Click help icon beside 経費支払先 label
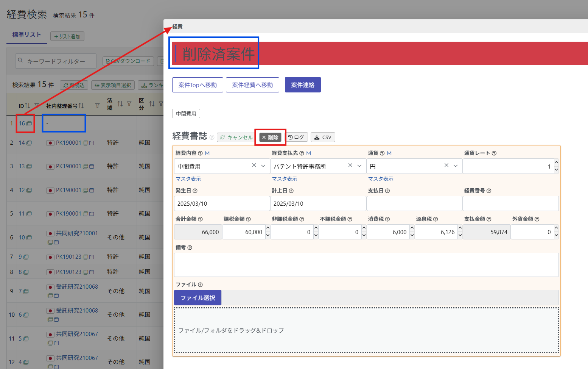This screenshot has width=588, height=369. coord(302,153)
